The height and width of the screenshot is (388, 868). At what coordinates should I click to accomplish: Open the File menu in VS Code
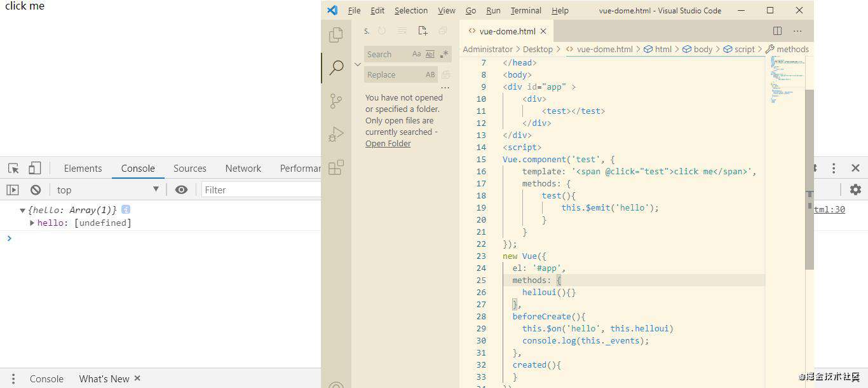pyautogui.click(x=354, y=10)
